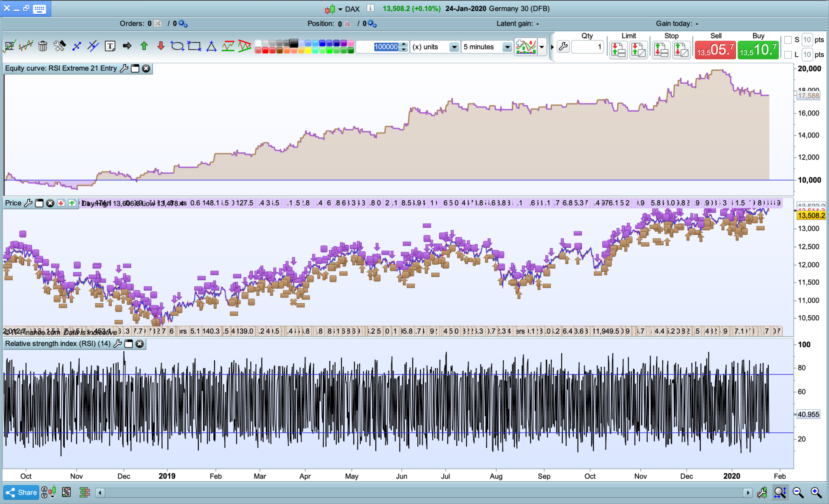
Task: Expand the indicators button dropdown arrow
Action: [x=542, y=47]
